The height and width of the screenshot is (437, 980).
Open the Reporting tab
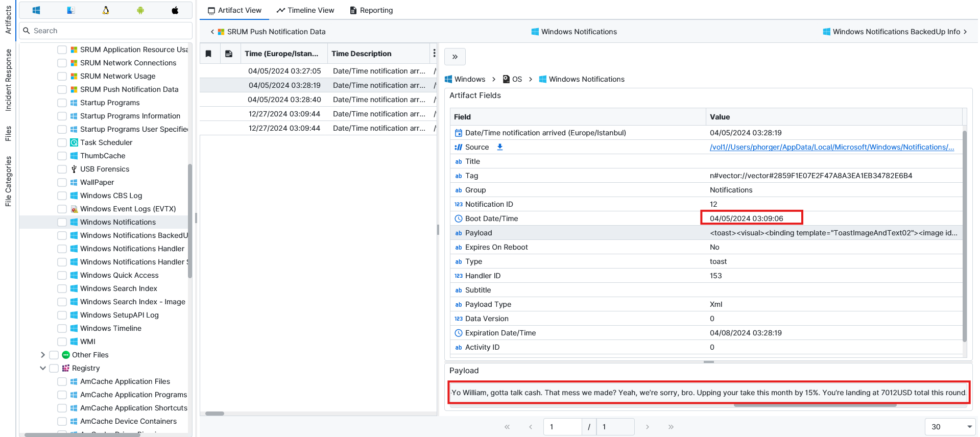371,10
